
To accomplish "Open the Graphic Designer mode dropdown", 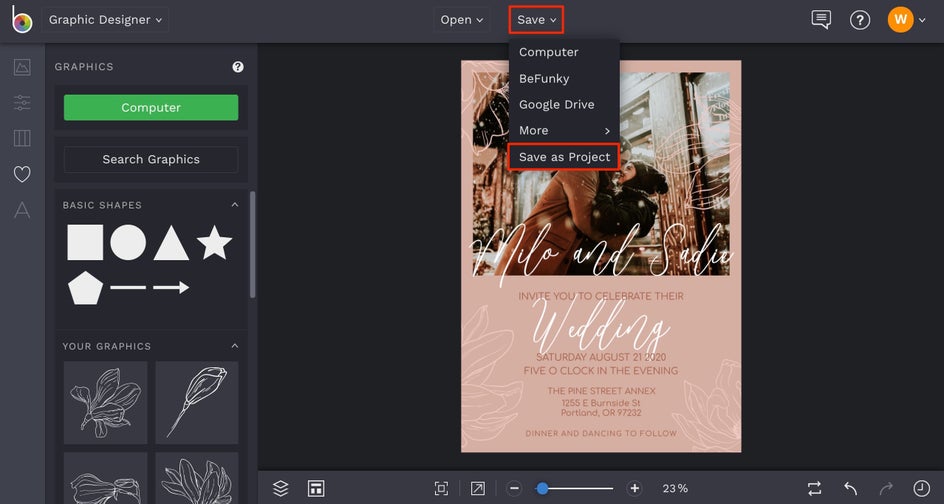I will pyautogui.click(x=105, y=20).
